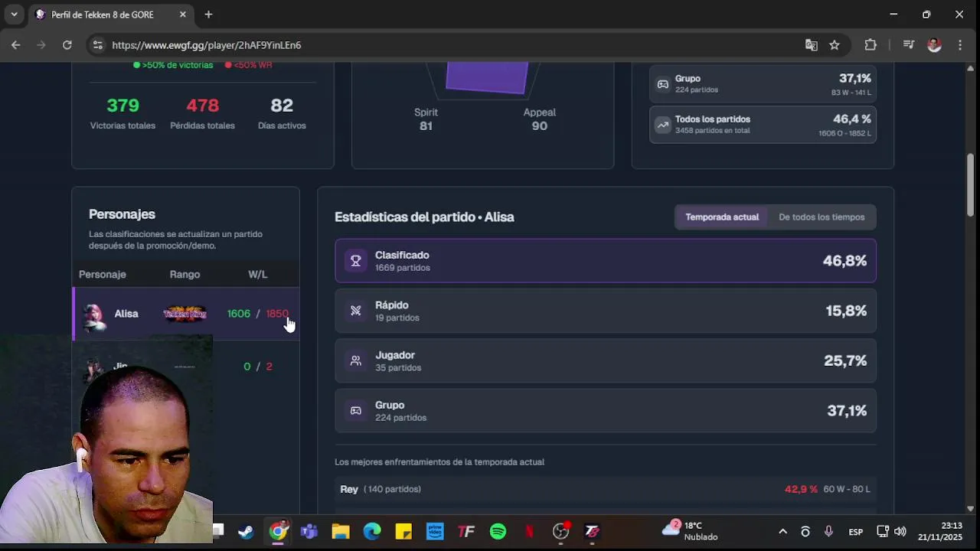Reload the ewgf.gg page
This screenshot has width=980, height=551.
tap(67, 45)
